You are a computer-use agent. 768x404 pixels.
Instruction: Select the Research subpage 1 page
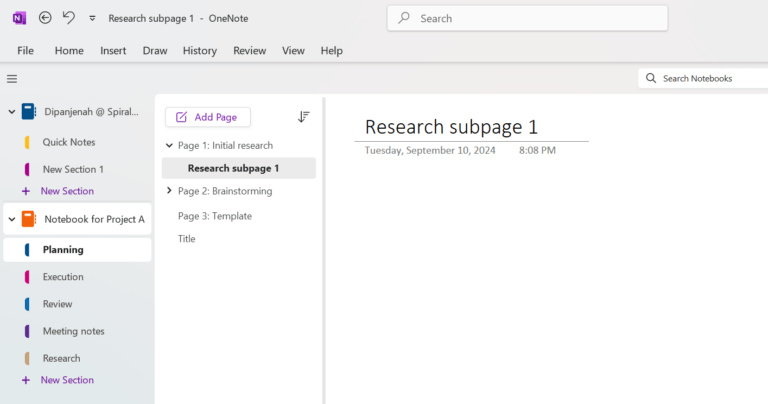pos(239,168)
